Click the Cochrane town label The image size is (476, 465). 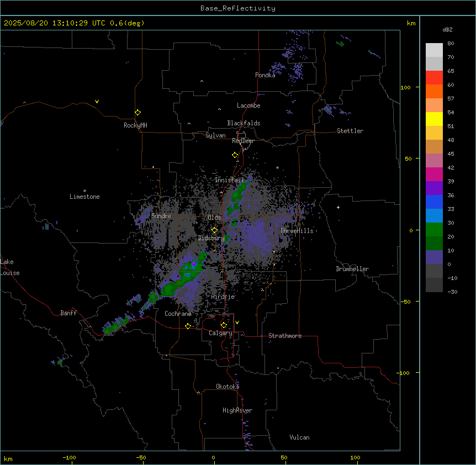click(x=178, y=314)
